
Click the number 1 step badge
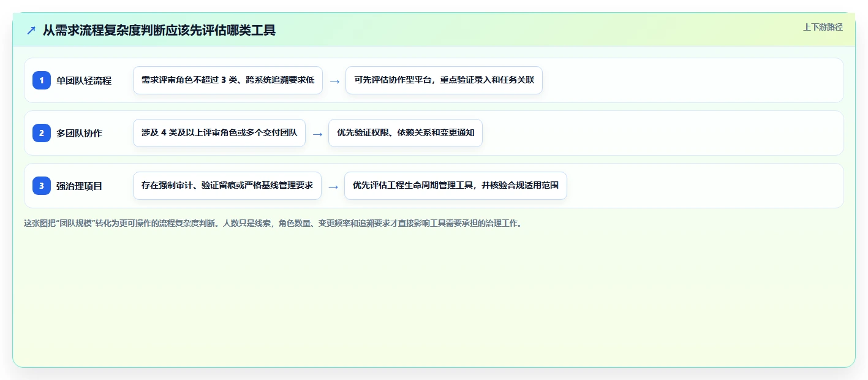pos(42,80)
